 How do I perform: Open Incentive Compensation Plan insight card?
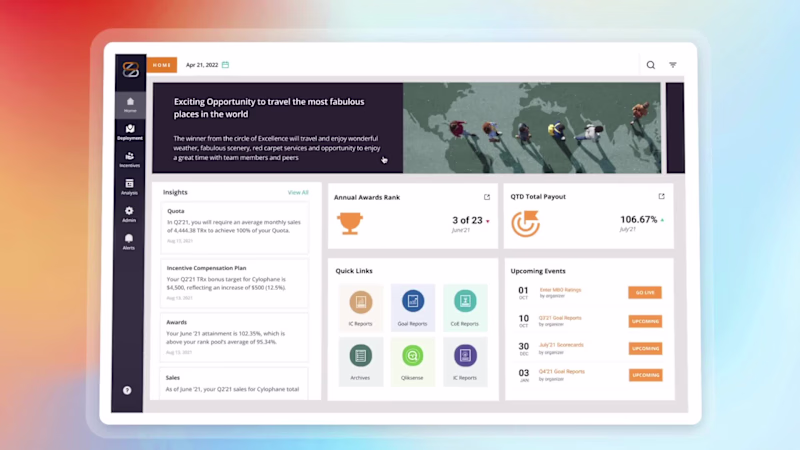234,283
